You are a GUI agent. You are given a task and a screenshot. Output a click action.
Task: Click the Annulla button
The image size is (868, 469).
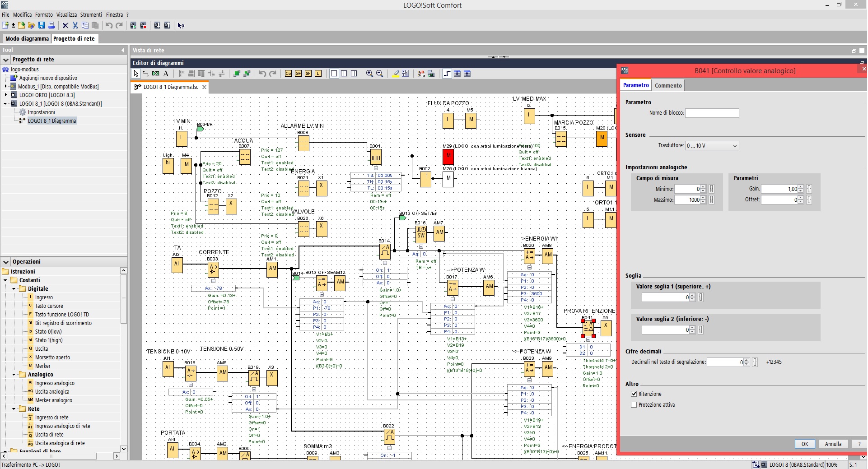(x=833, y=444)
